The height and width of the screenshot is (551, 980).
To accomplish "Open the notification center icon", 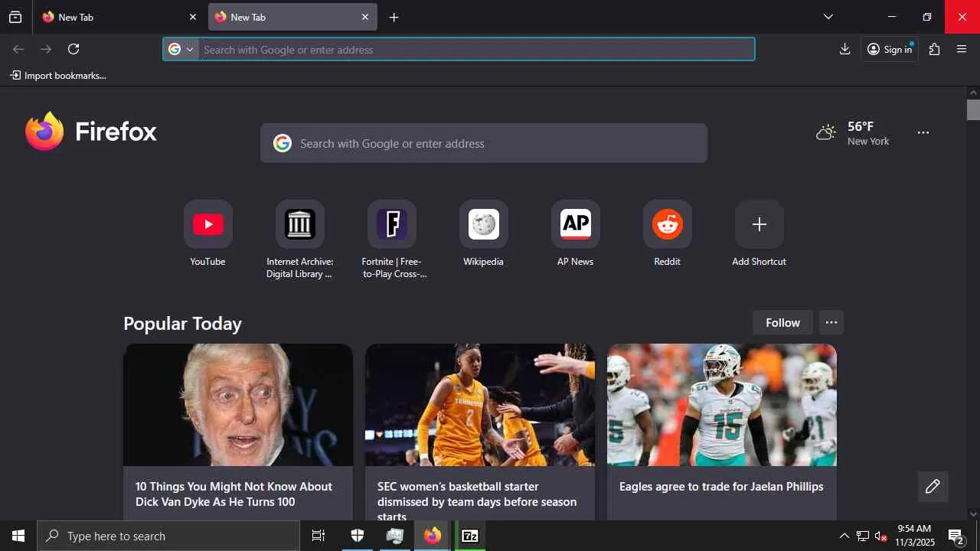I will [x=956, y=536].
